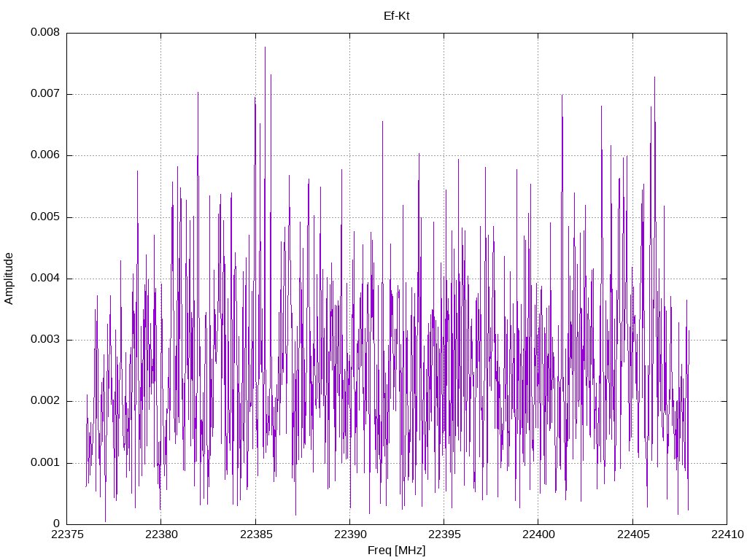This screenshot has height=560, width=747.
Task: Click the y-axis tick label 0.005
Action: 45,217
